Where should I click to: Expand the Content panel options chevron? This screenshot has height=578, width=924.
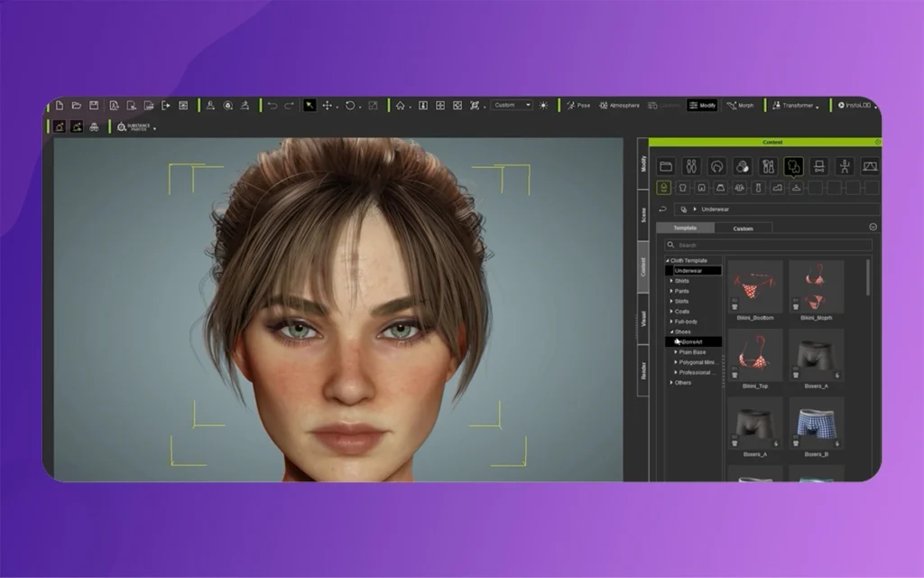tap(873, 227)
